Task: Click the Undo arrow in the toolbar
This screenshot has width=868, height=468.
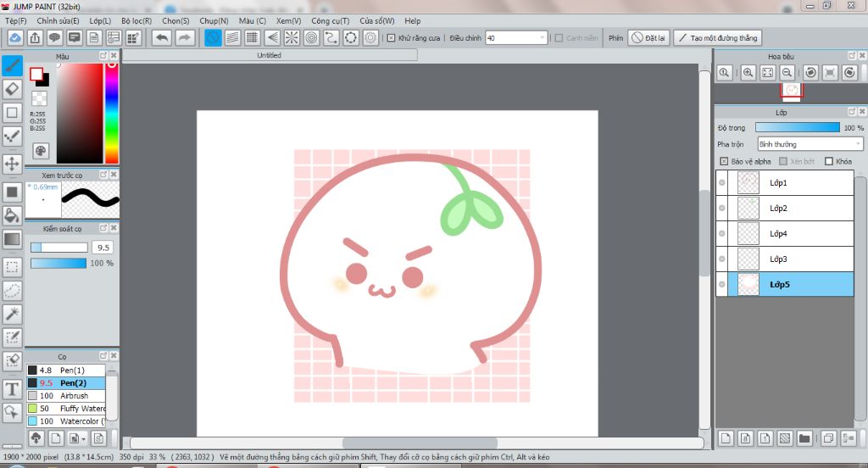Action: pyautogui.click(x=162, y=37)
